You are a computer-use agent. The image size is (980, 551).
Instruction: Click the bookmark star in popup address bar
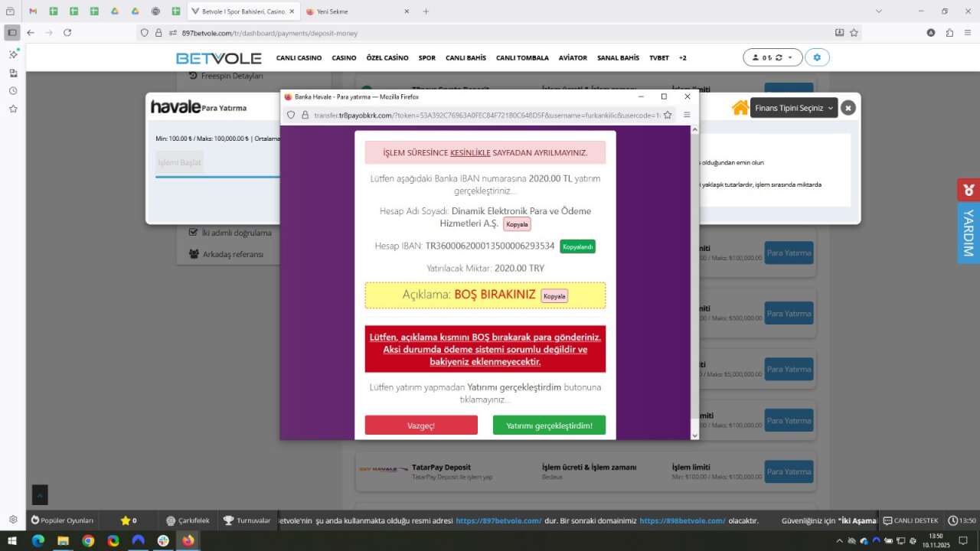click(668, 115)
